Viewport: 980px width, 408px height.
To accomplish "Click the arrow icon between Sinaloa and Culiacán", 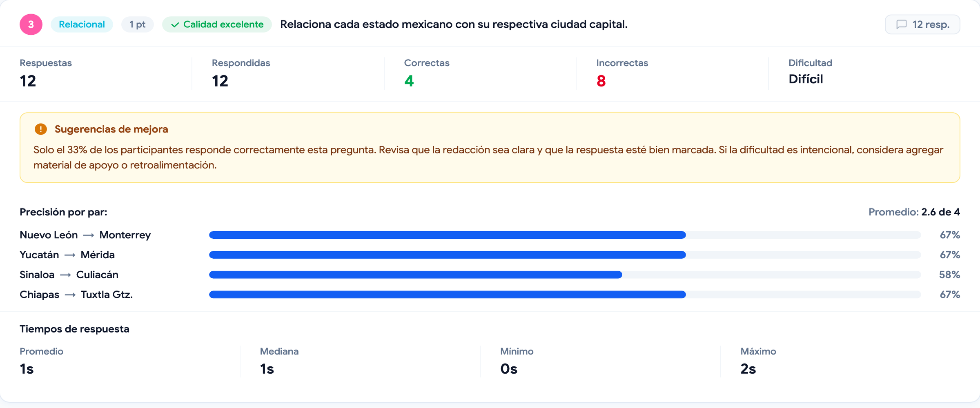I will tap(65, 274).
